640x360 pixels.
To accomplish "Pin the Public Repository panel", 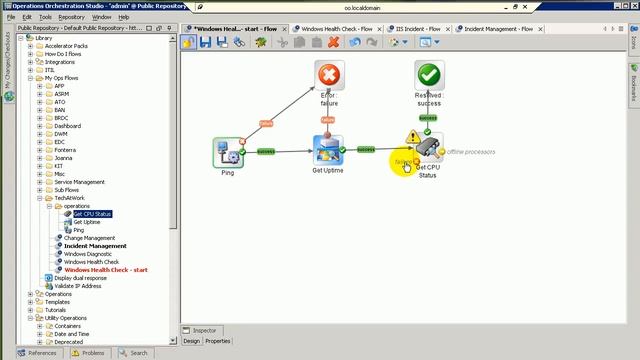I will [169, 28].
